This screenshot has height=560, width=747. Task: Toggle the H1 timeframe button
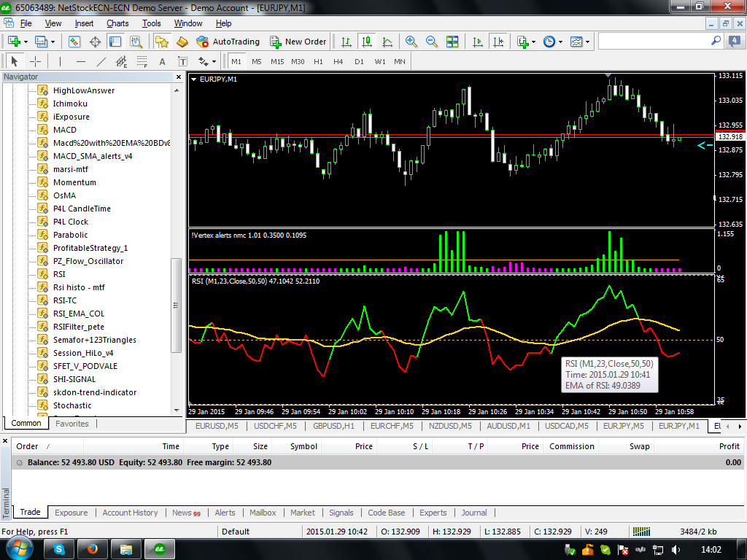pyautogui.click(x=318, y=61)
